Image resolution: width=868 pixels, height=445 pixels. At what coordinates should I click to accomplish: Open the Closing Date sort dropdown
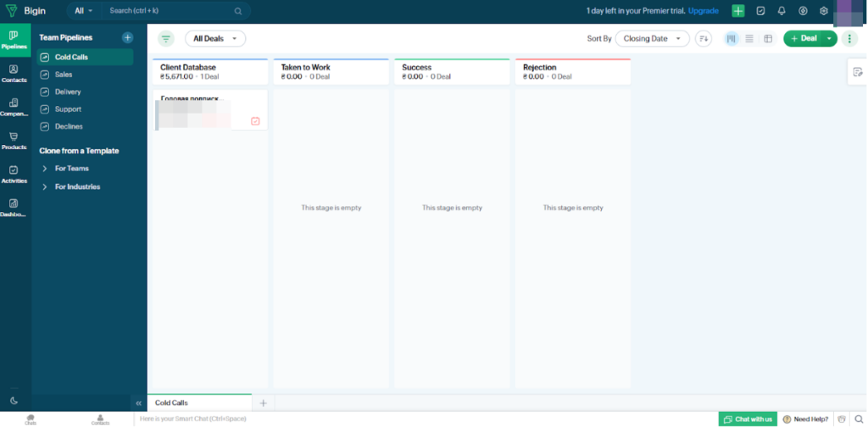(651, 38)
